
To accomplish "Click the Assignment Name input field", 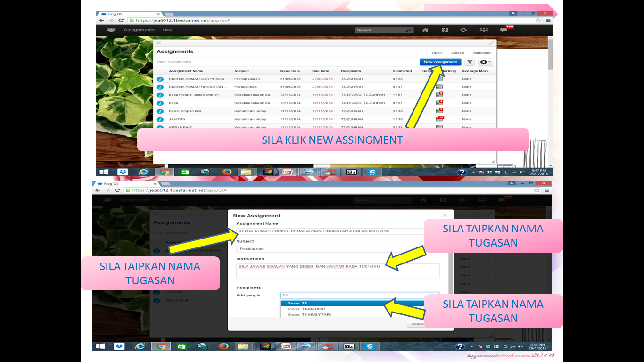I will click(x=338, y=231).
